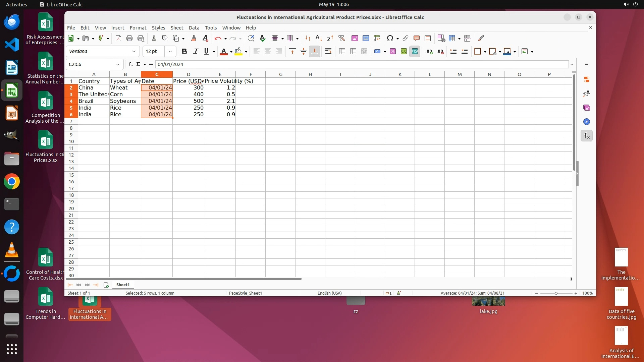Open the Name Box dropdown arrow
The width and height of the screenshot is (644, 362).
coord(118,64)
